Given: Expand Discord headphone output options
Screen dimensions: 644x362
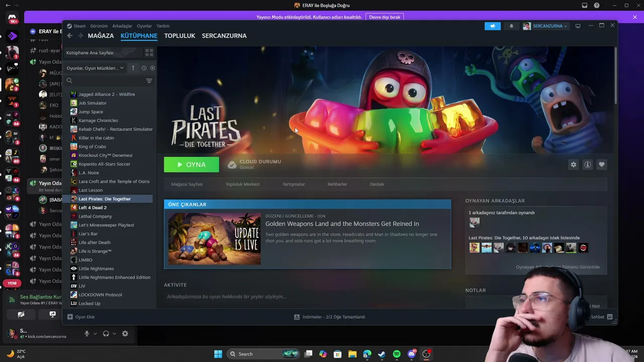Looking at the screenshot, I should (x=114, y=333).
